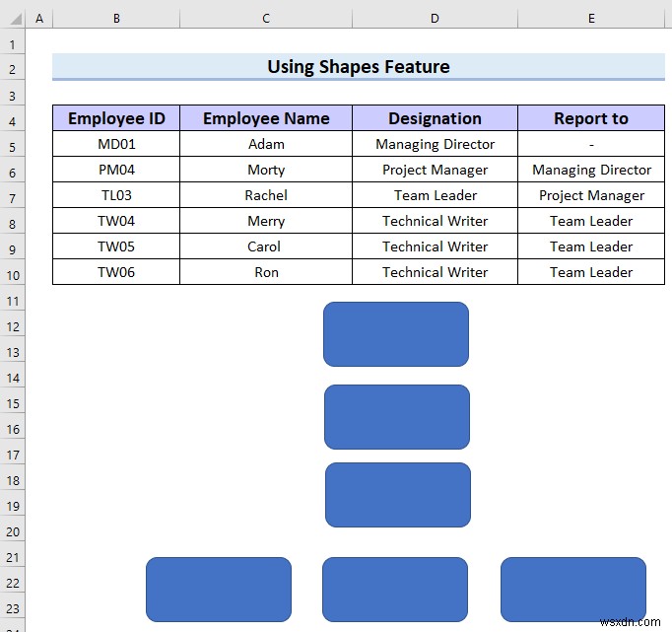Select the Ron name cell
Viewport: 672px width, 632px height.
pyautogui.click(x=266, y=272)
